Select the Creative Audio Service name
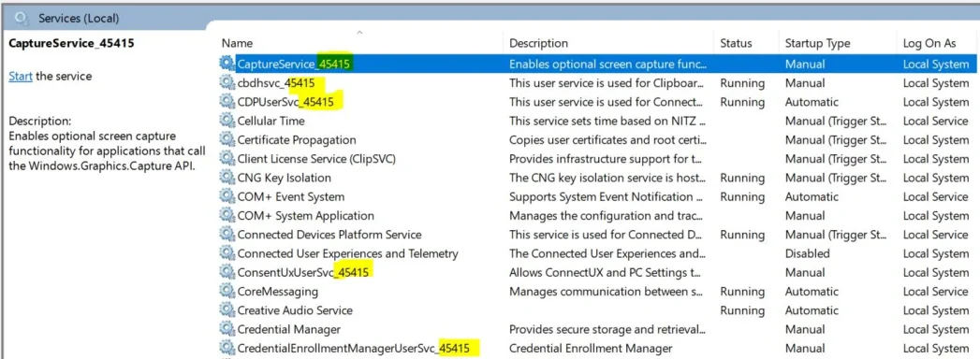This screenshot has height=359, width=980. click(295, 310)
